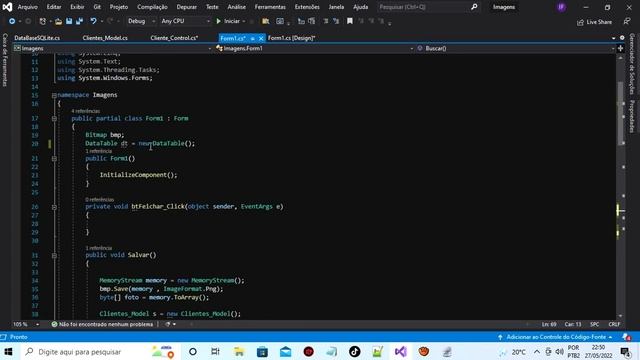Viewport: 640px width, 360px height.
Task: Click the navigate backward toolbar icon
Action: pyautogui.click(x=12, y=21)
